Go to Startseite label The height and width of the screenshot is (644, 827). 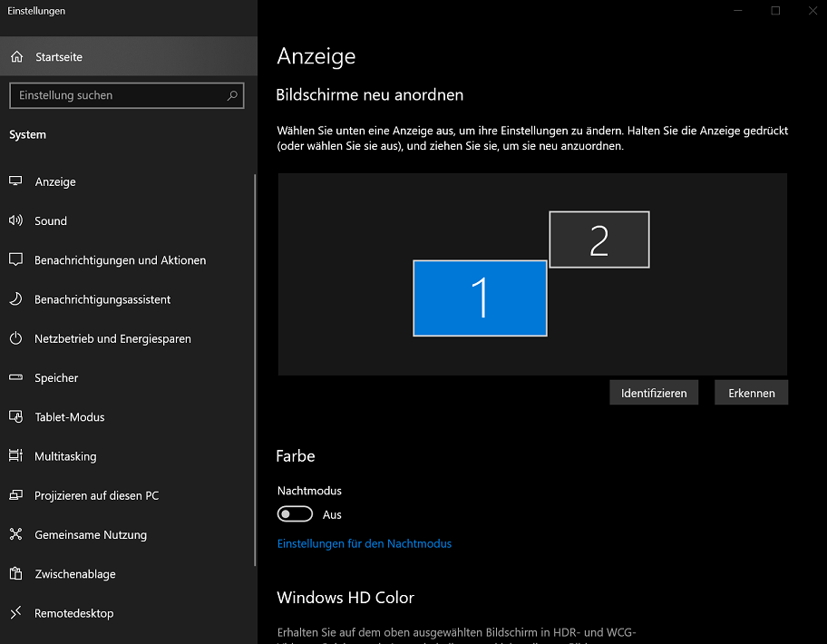point(59,57)
